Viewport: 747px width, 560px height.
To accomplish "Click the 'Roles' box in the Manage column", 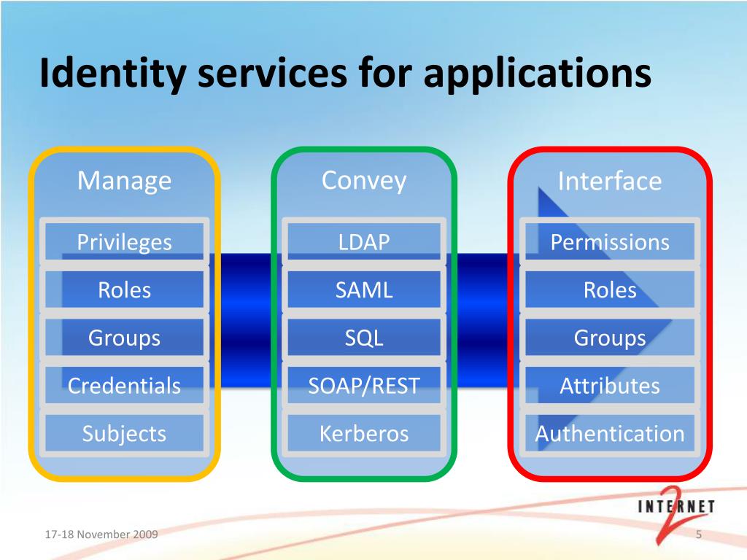I will (x=124, y=289).
